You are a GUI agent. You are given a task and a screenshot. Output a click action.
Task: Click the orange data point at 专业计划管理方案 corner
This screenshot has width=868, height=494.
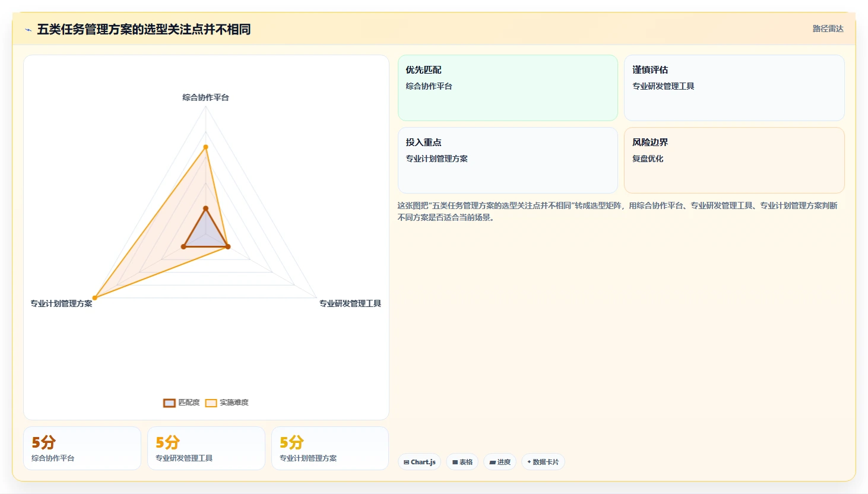pyautogui.click(x=95, y=297)
